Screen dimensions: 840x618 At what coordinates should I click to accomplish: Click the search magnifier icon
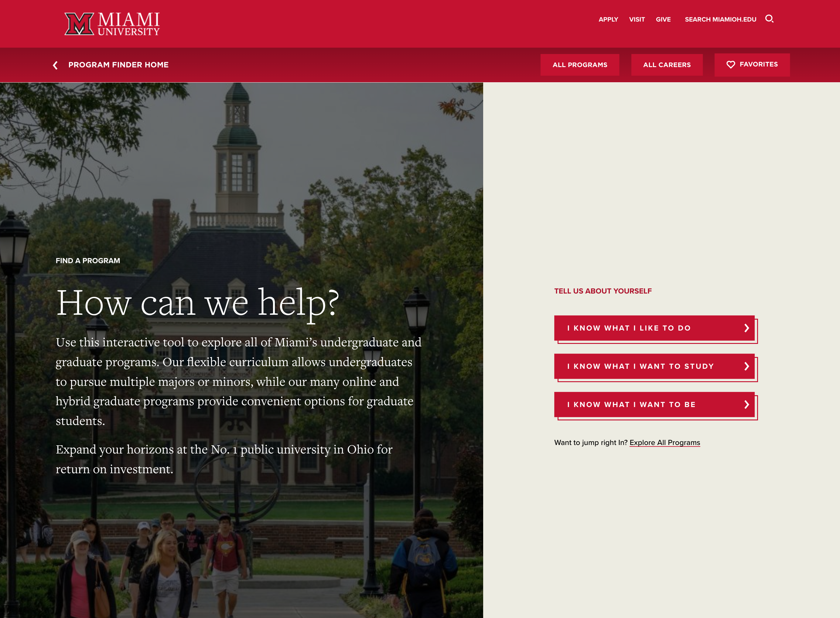pos(769,19)
